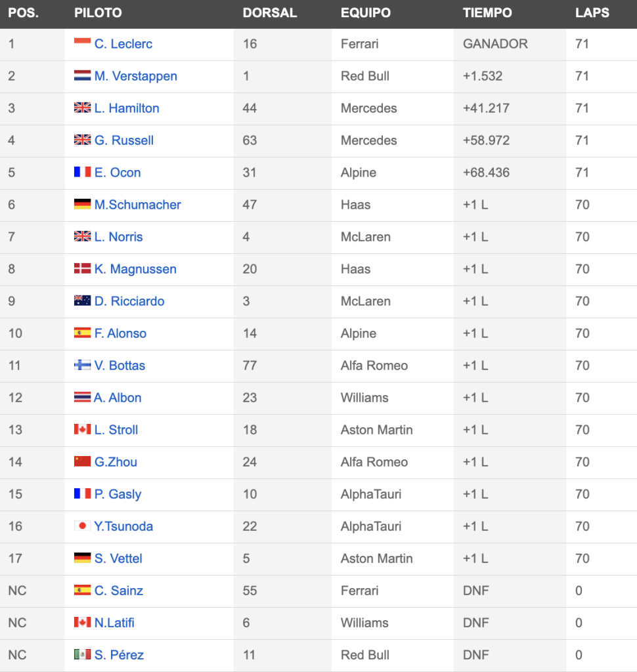
Task: Click the Japanese flag next to Y.Tsunoda
Action: 82,526
